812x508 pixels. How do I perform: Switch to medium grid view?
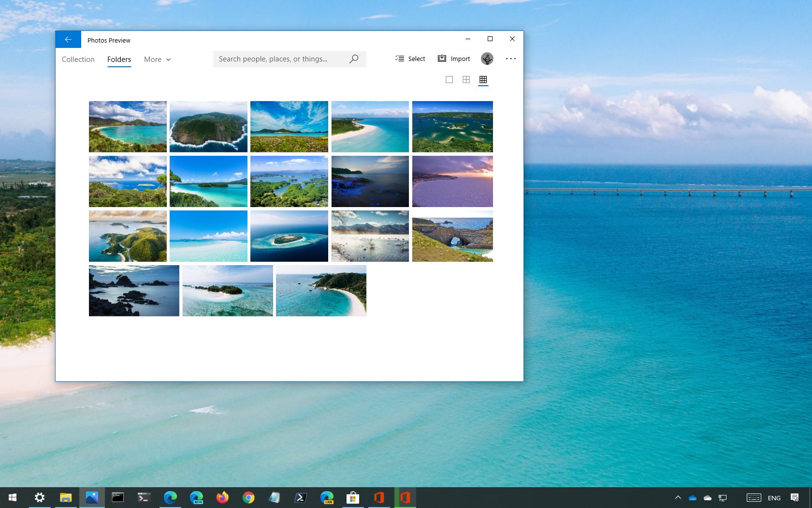466,79
